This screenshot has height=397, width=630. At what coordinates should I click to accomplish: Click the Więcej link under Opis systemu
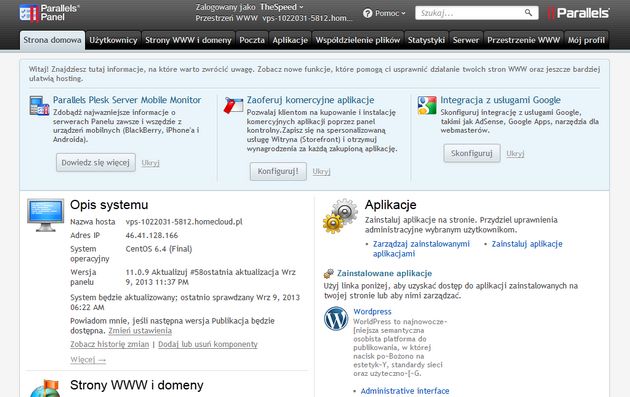(88, 360)
